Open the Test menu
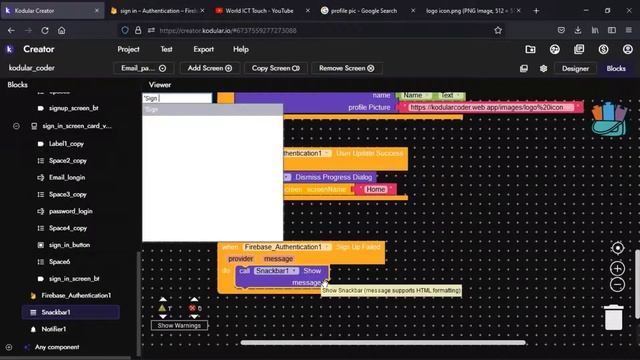The width and height of the screenshot is (640, 360). coord(166,49)
